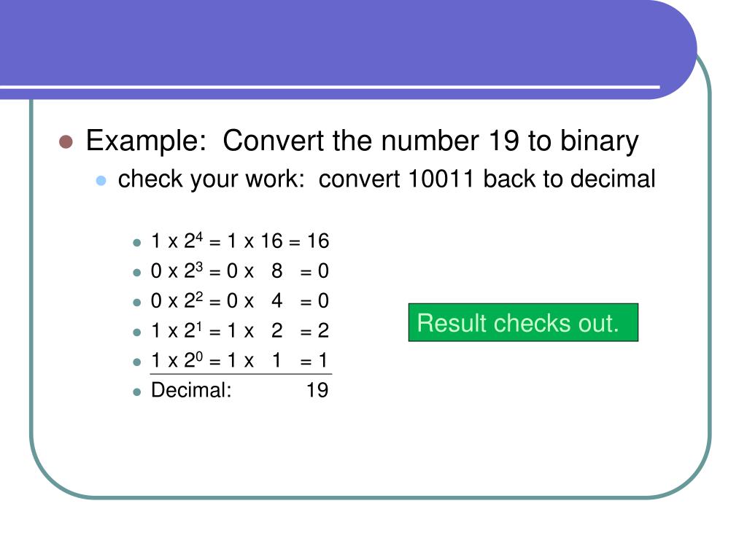
Task: Click the Decimal: label
Action: point(191,390)
